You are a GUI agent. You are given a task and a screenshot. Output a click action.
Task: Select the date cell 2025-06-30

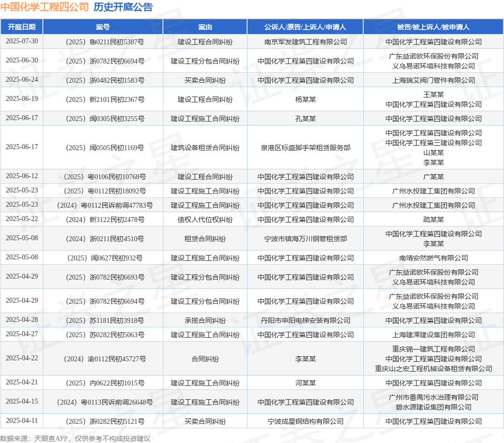(x=22, y=61)
